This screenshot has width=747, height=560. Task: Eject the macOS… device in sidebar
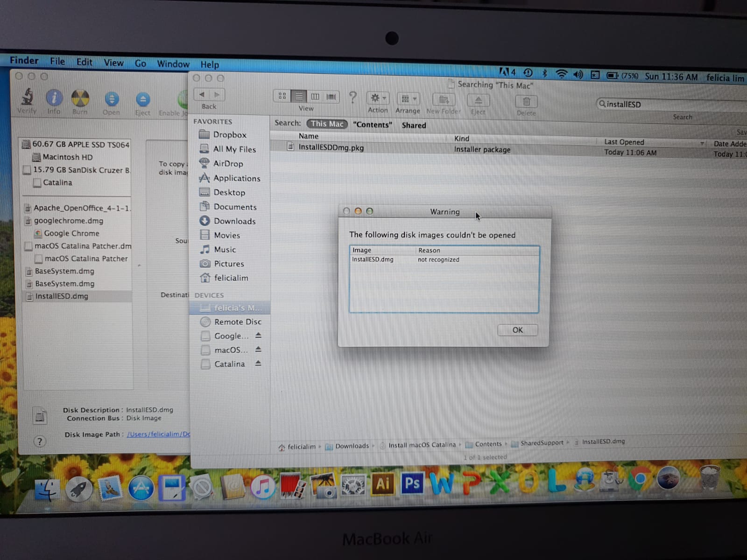click(x=258, y=350)
